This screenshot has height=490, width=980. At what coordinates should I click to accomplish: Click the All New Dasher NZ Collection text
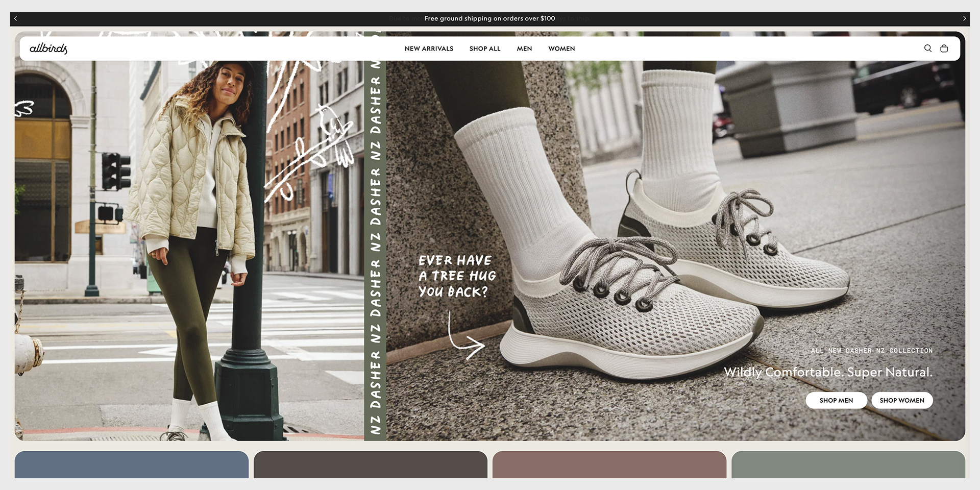[x=872, y=351]
